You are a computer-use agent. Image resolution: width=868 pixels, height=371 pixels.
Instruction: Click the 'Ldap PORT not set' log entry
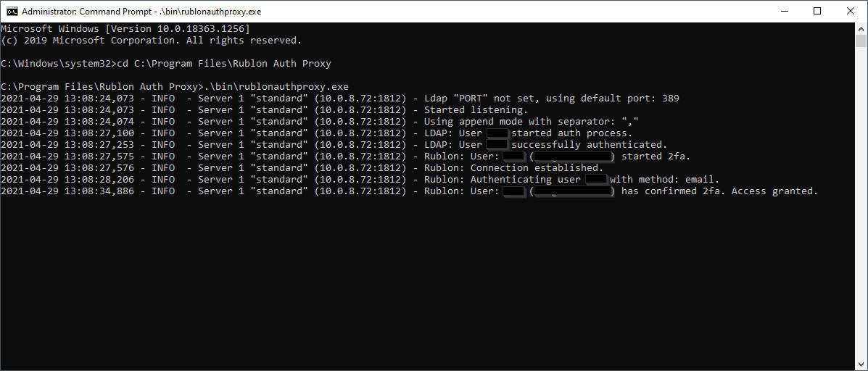[551, 99]
